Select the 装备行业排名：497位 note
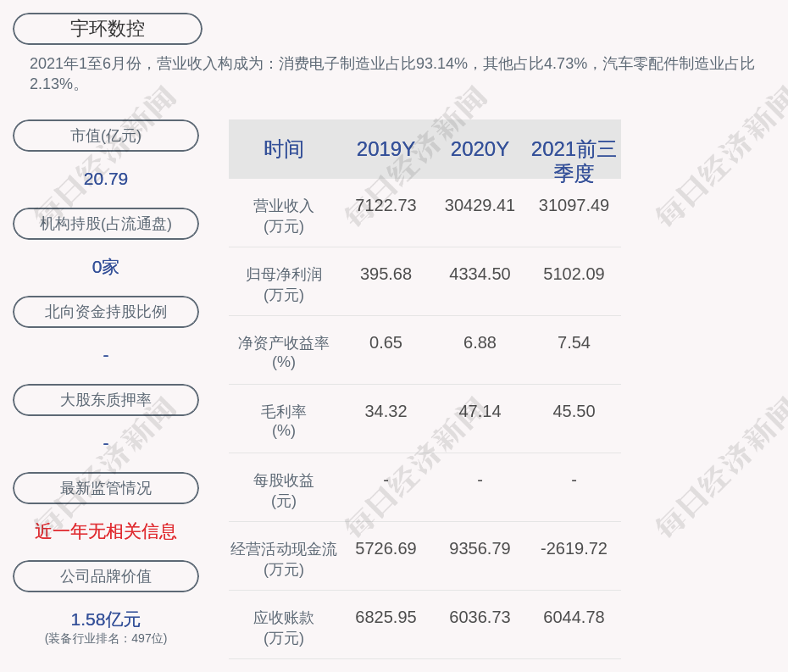Viewport: 788px width, 672px height. click(106, 638)
